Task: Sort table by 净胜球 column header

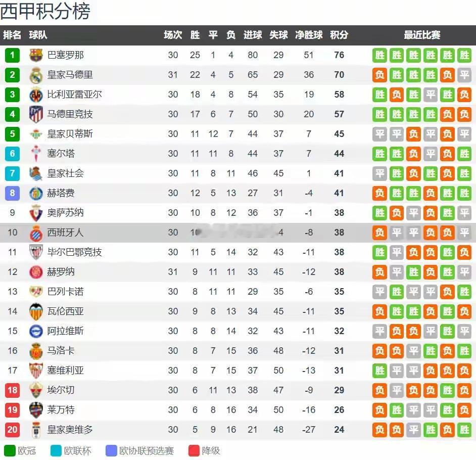Action: click(x=309, y=35)
